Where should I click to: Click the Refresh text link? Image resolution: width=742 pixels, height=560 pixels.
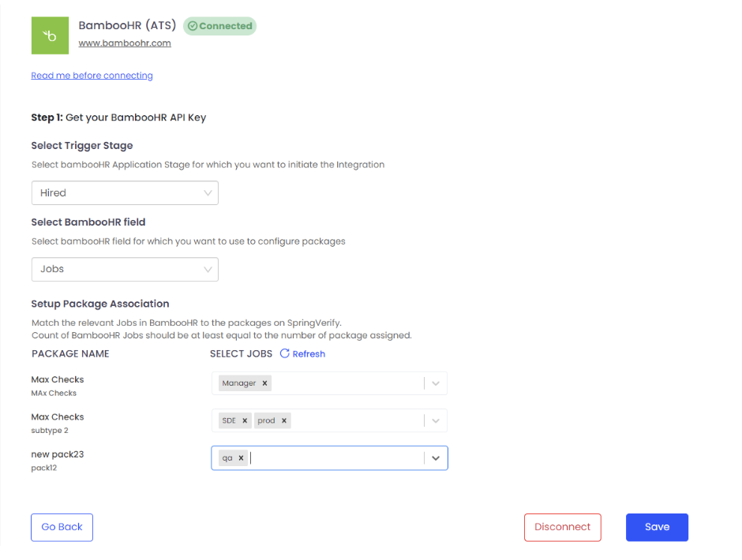click(x=309, y=354)
